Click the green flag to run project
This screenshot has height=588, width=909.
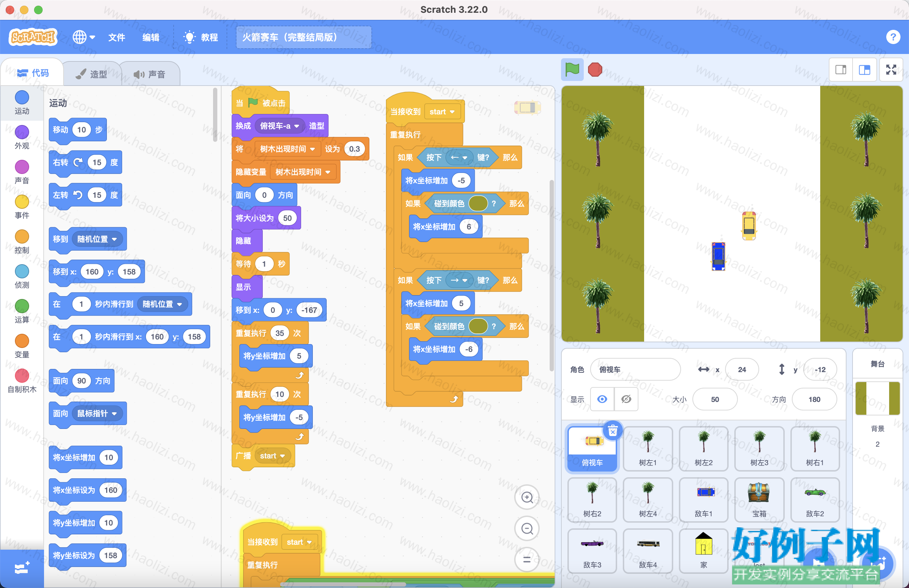pyautogui.click(x=572, y=70)
